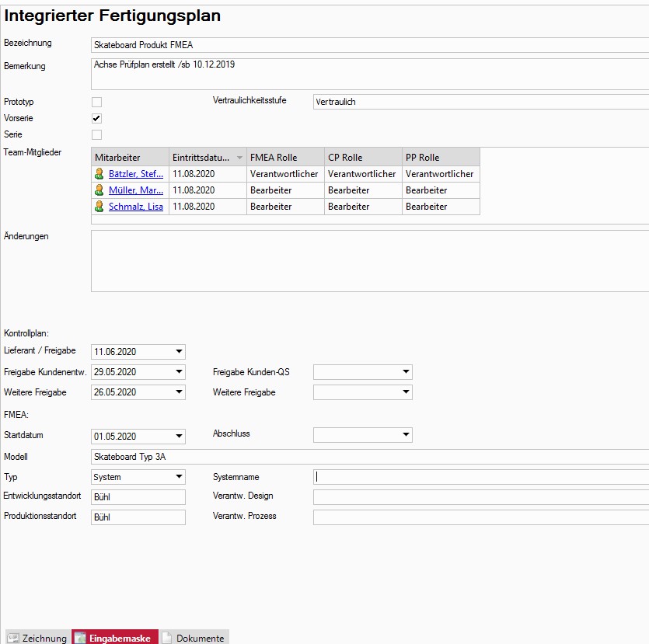This screenshot has width=649, height=644.
Task: Select Müller's PP Rolle Bearbeiter cell
Action: click(x=441, y=190)
